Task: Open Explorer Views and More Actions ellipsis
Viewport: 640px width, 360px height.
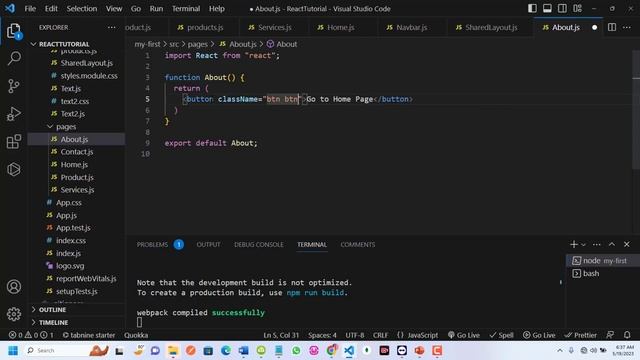Action: click(x=111, y=27)
